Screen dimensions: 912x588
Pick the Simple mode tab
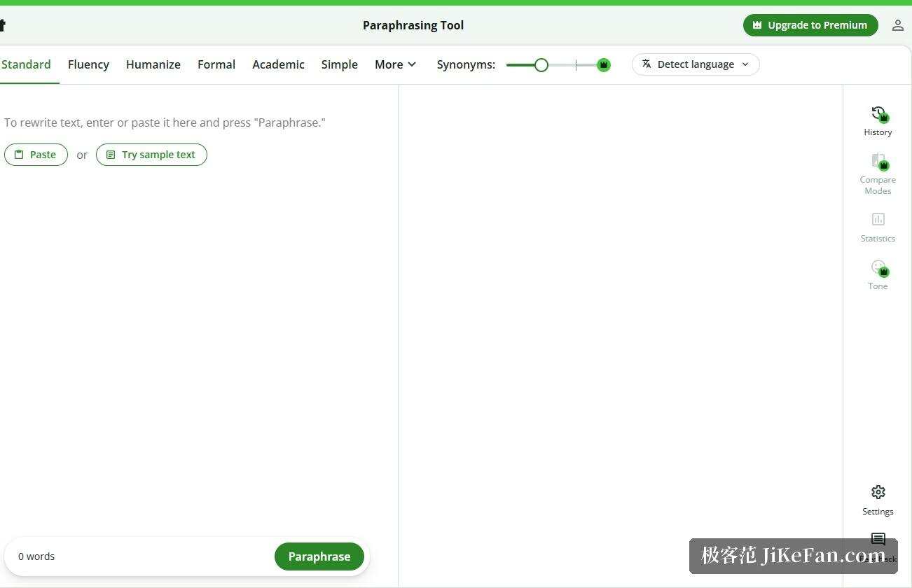340,64
